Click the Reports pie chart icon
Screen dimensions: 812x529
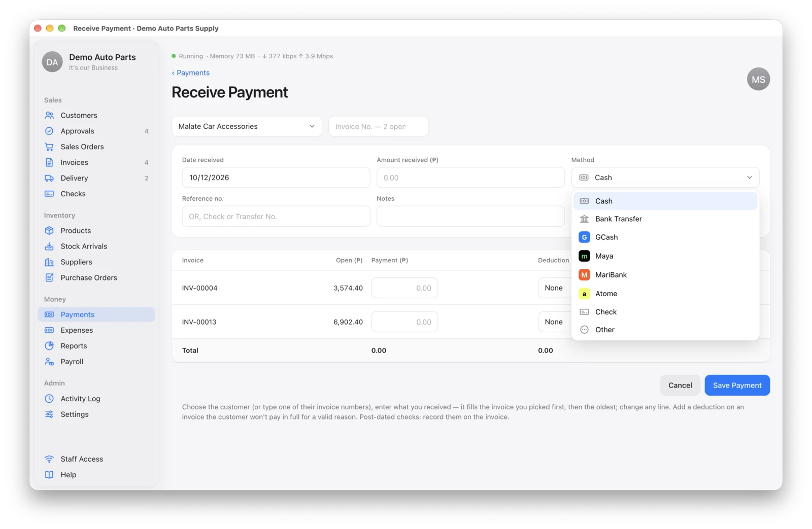pos(49,346)
